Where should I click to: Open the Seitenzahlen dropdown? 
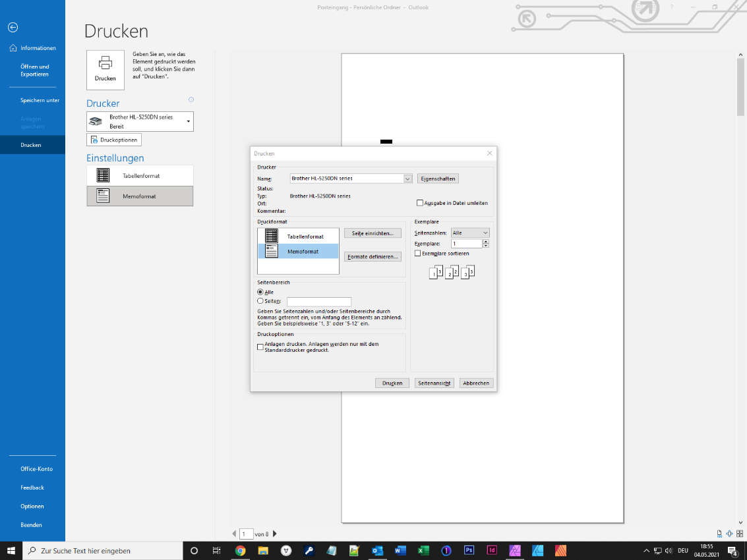[485, 233]
